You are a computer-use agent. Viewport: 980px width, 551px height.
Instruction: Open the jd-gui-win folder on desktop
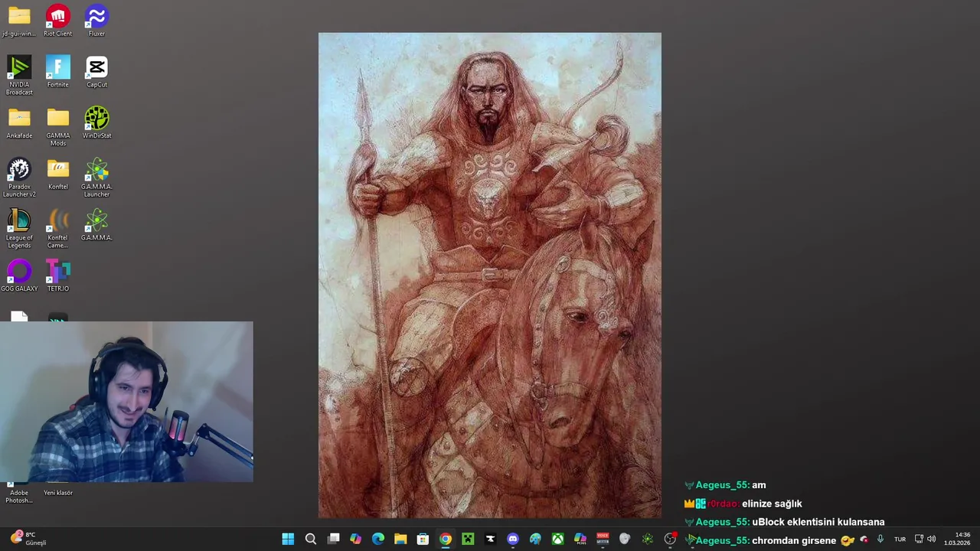click(19, 21)
